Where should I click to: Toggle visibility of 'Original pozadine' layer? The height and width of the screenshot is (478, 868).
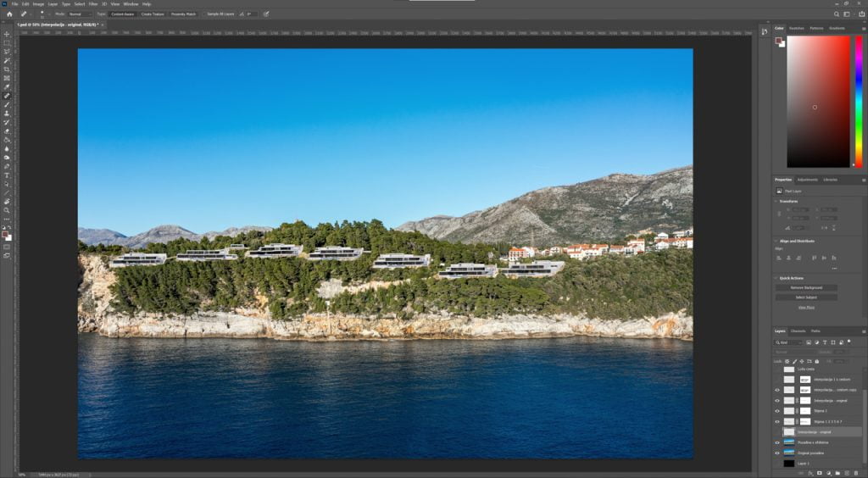pos(777,453)
